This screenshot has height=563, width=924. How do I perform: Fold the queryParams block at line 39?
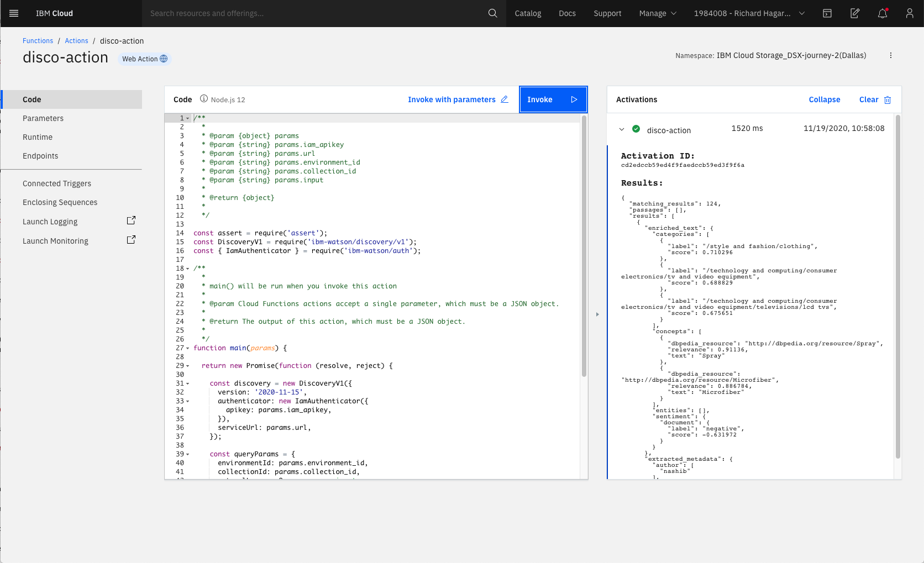point(188,454)
